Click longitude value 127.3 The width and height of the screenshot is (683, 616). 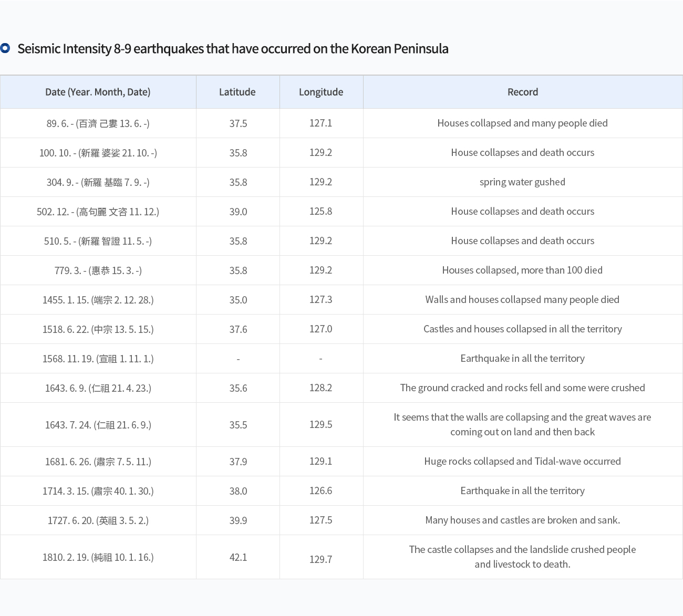[x=320, y=300]
